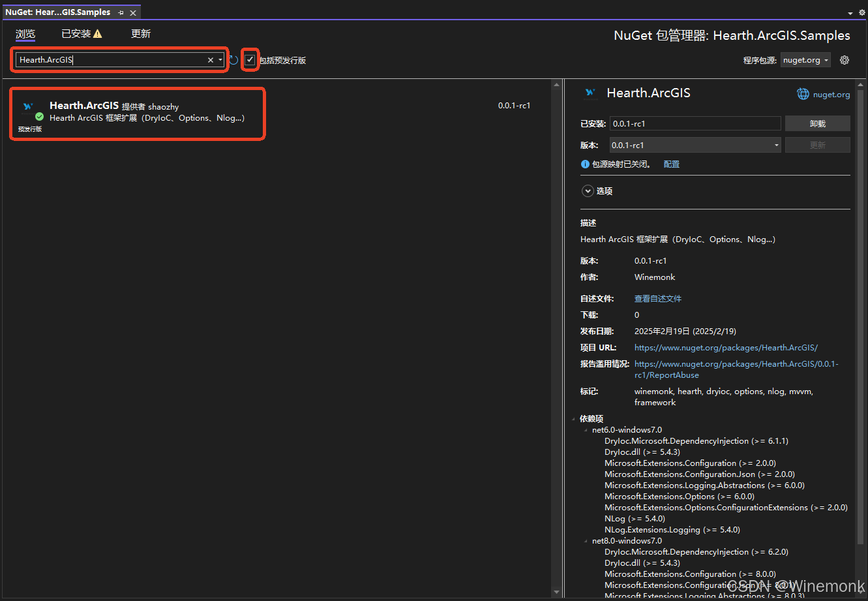The height and width of the screenshot is (601, 868).
Task: Open the 配置 package source mapping link
Action: (x=672, y=164)
